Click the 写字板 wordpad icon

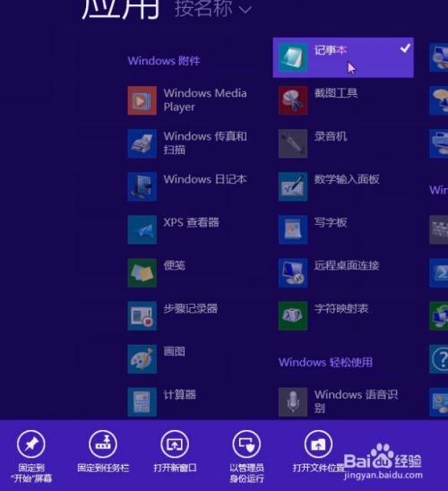pos(293,229)
